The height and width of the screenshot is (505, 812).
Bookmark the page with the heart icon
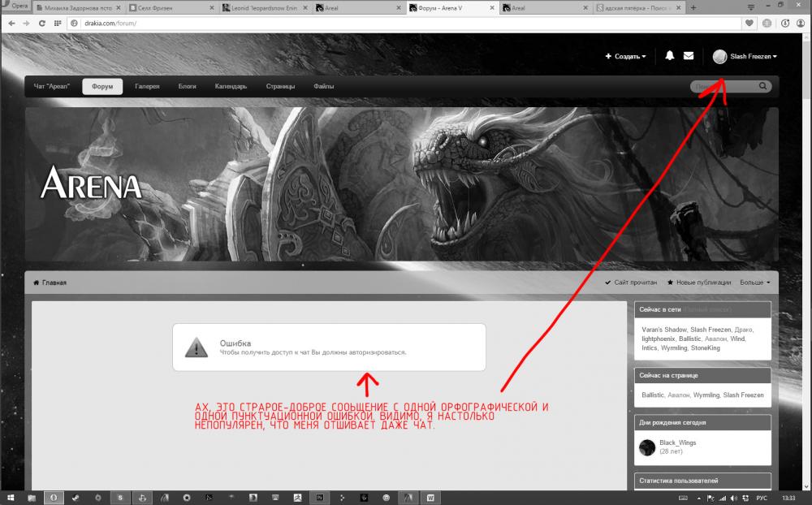tap(749, 24)
